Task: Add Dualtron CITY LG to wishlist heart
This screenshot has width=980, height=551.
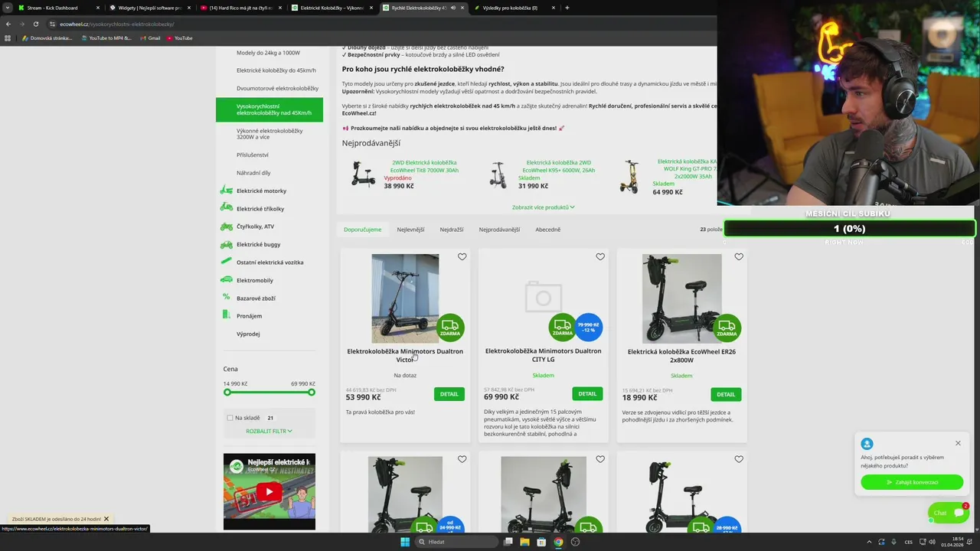Action: click(x=600, y=257)
